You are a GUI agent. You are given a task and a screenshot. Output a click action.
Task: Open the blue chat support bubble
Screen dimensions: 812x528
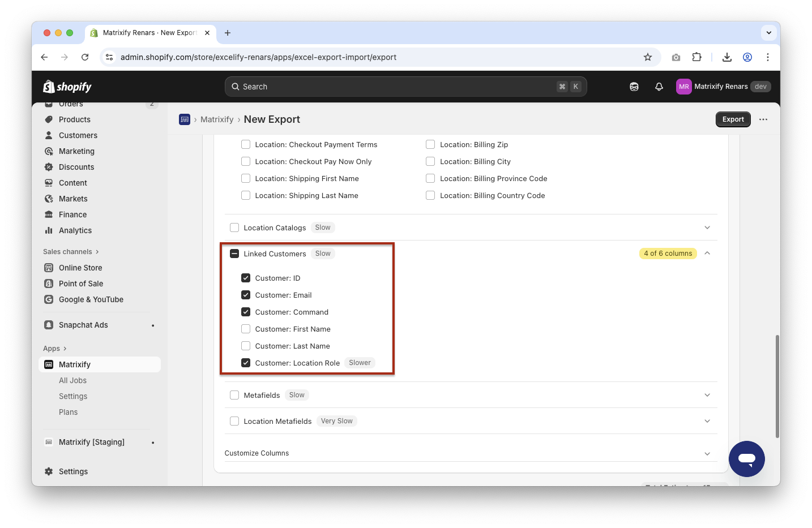coord(746,458)
